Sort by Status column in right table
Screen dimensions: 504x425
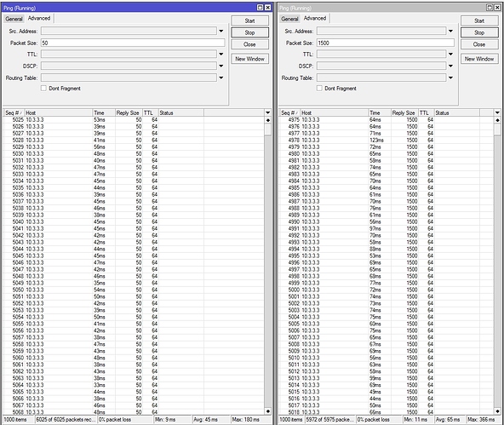[x=456, y=112]
